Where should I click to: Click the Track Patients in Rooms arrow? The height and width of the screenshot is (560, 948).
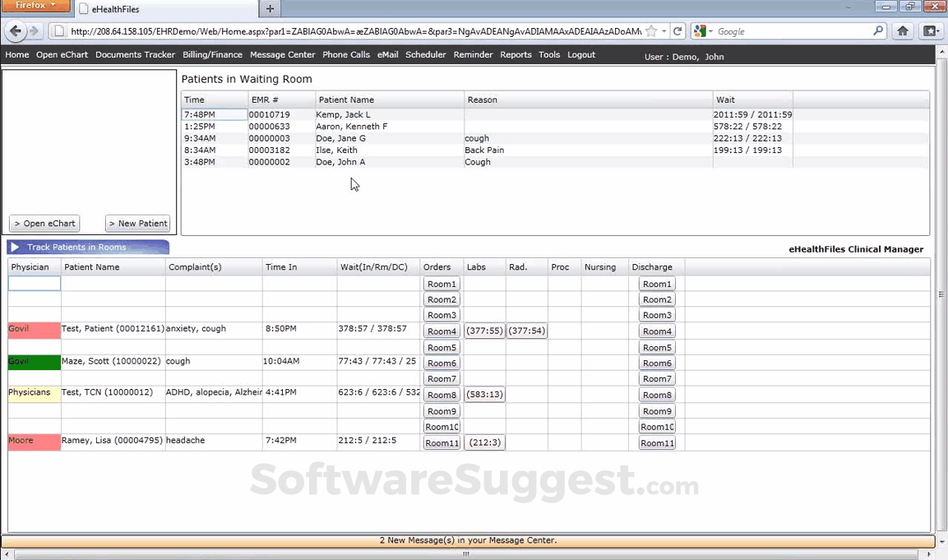(15, 247)
